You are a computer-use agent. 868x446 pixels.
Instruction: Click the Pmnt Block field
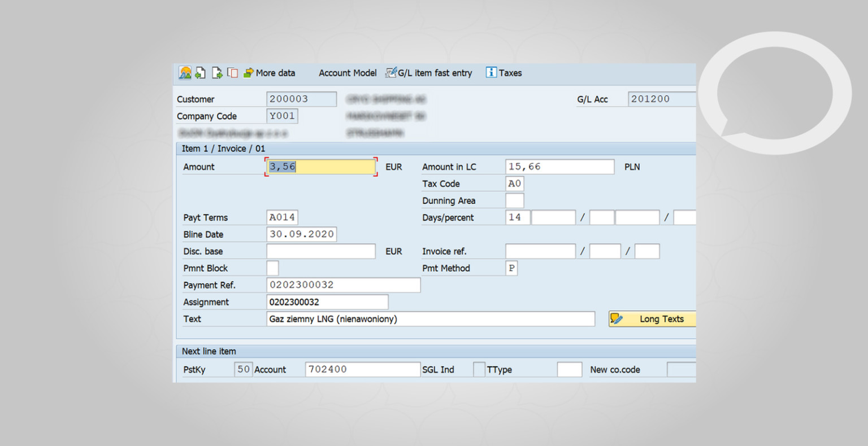click(272, 268)
